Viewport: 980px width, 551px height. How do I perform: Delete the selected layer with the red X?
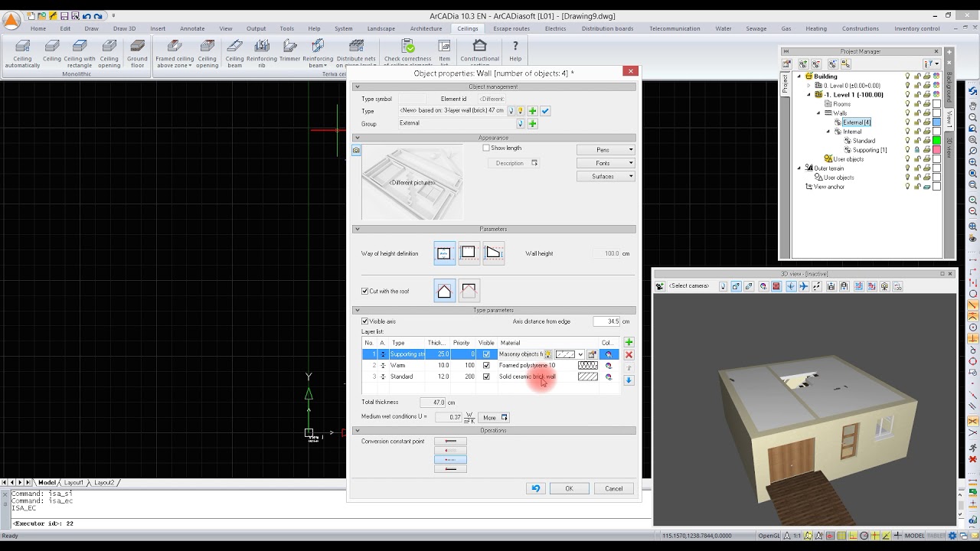629,354
